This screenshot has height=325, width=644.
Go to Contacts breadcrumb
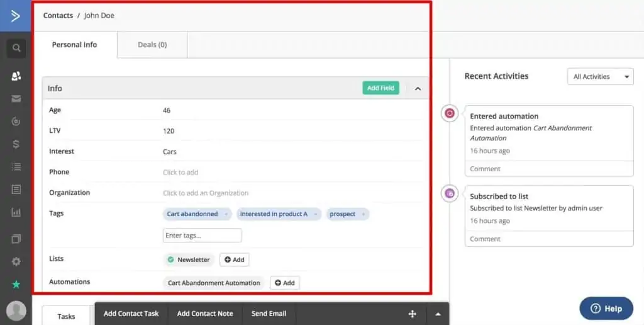[58, 16]
